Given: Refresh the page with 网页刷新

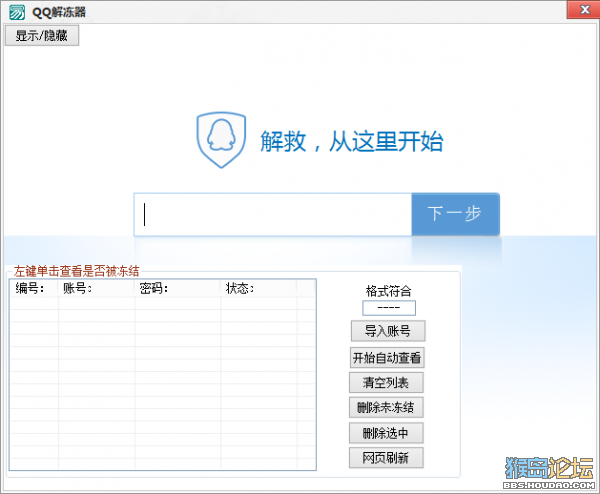Looking at the screenshot, I should point(386,458).
